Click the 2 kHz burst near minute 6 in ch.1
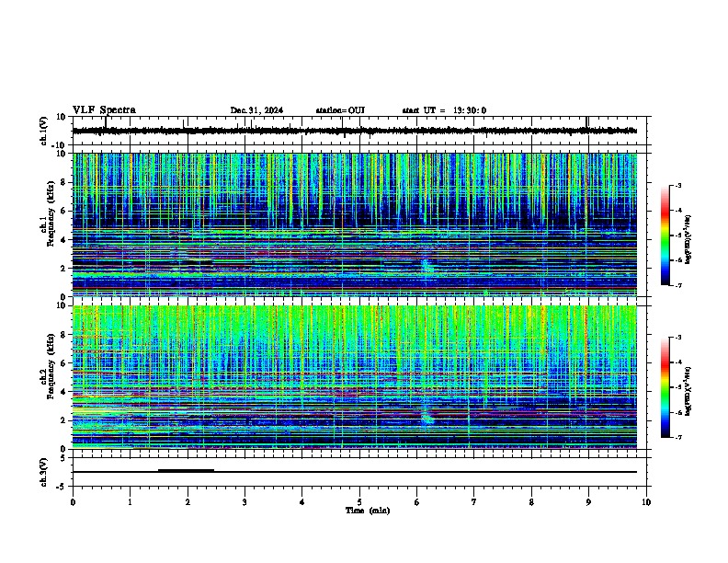 [x=427, y=266]
